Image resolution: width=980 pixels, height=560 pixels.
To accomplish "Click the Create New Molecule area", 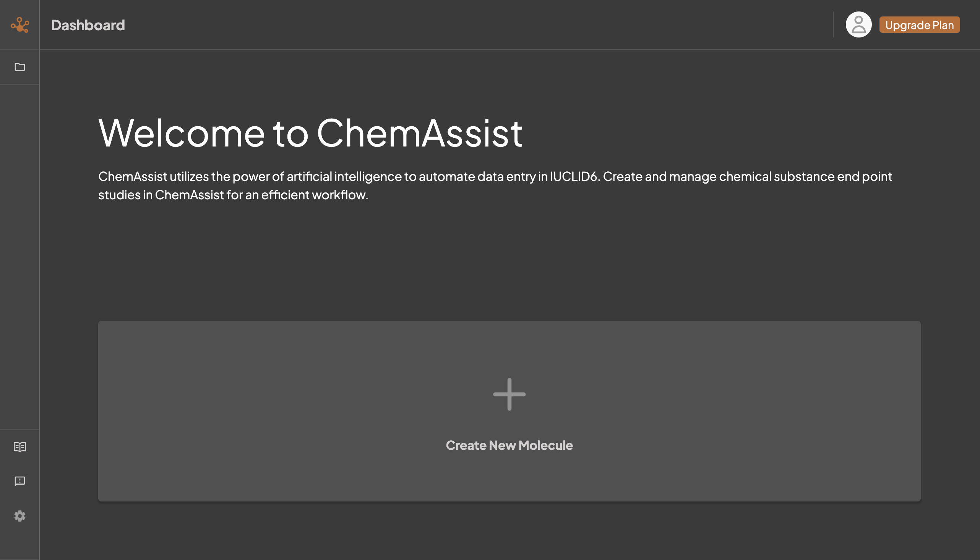I will click(x=509, y=410).
